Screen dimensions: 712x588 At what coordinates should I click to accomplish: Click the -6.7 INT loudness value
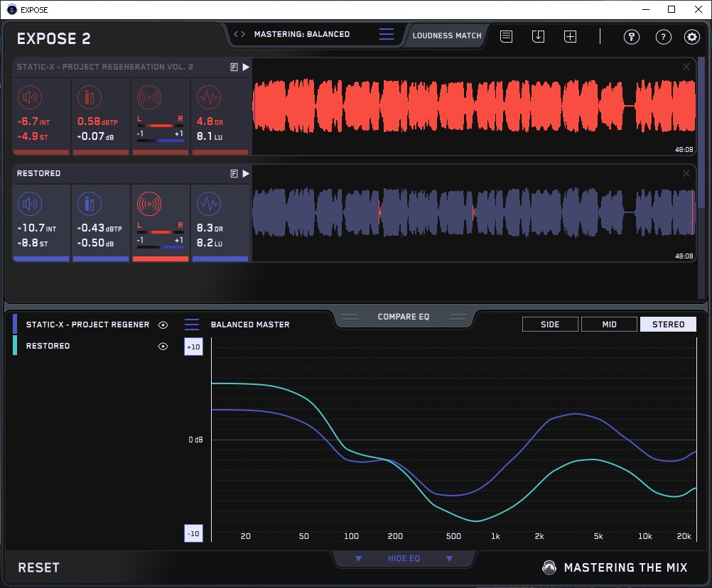click(33, 121)
